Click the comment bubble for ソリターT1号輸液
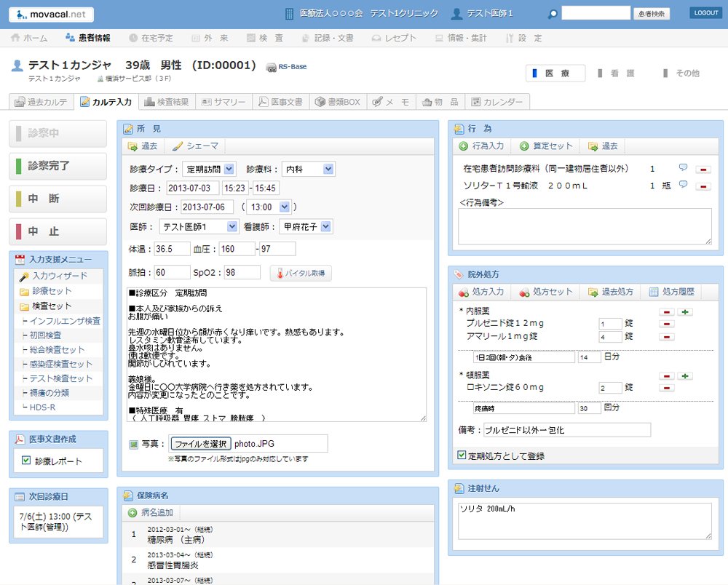The height and width of the screenshot is (585, 728). coord(683,185)
